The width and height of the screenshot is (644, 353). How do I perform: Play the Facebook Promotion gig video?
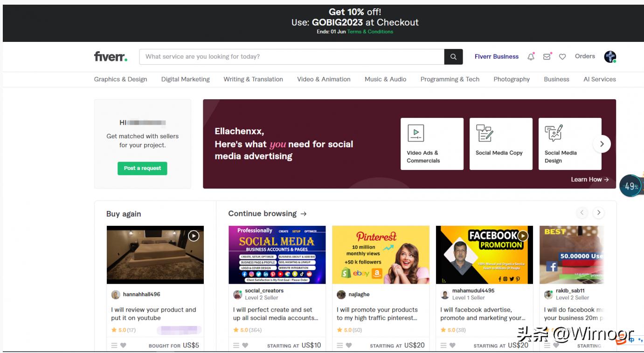coord(523,236)
